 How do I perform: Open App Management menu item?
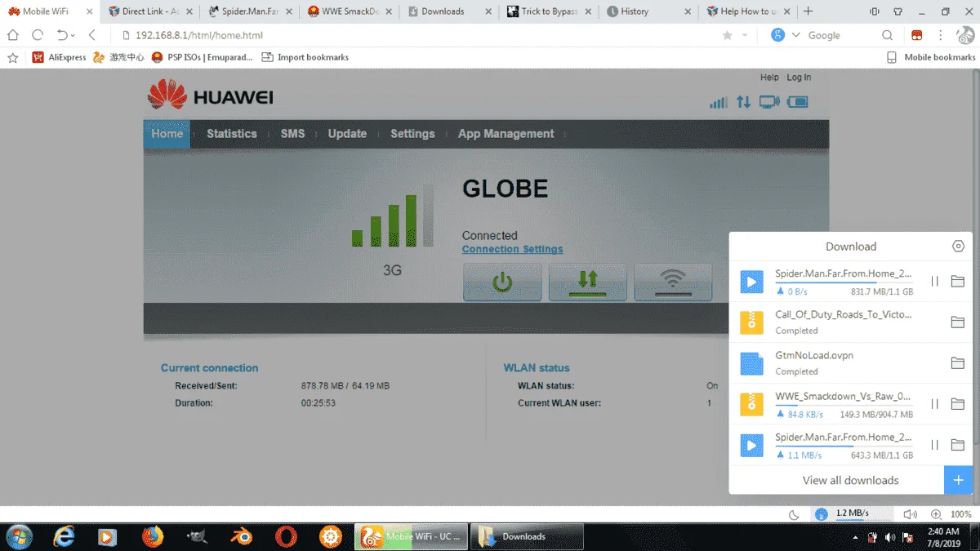pyautogui.click(x=506, y=134)
